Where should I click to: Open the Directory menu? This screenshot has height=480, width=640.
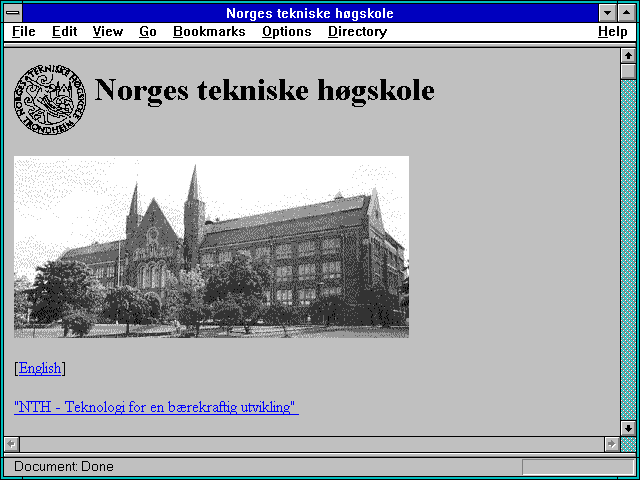358,32
